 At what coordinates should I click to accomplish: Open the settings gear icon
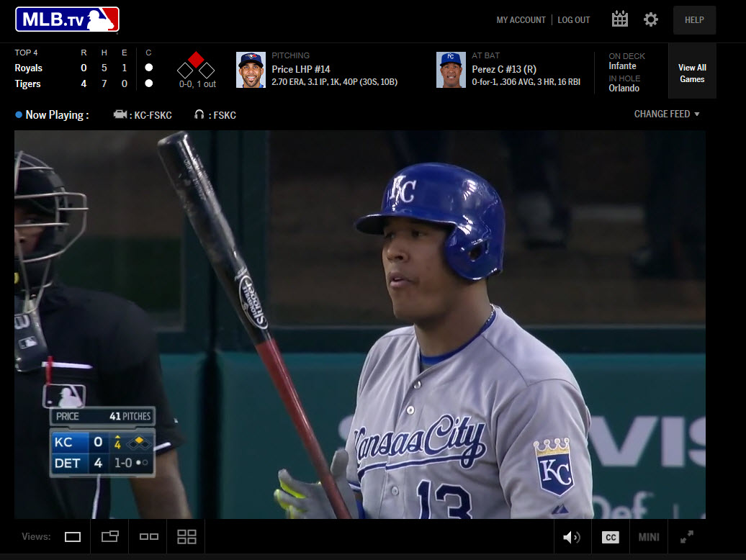pos(650,19)
